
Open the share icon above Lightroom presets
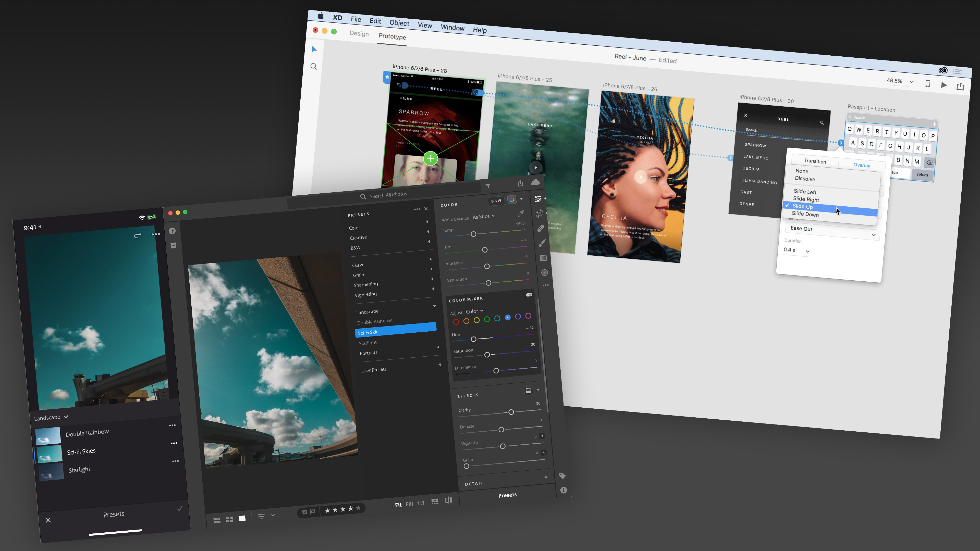point(520,183)
